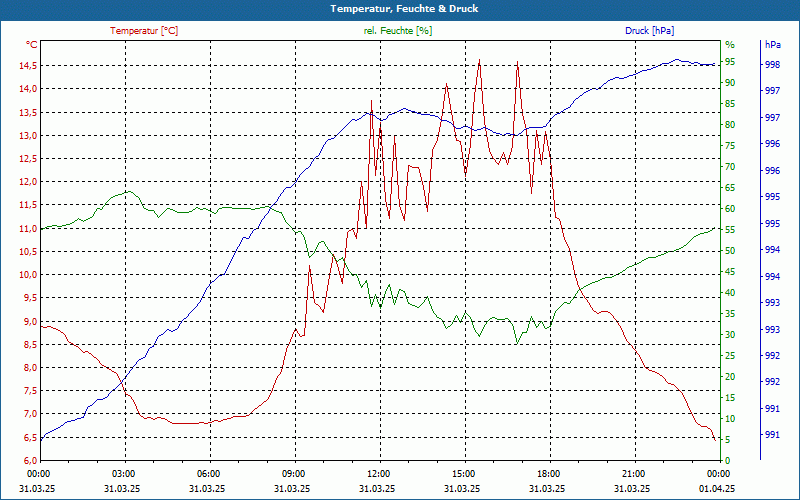The width and height of the screenshot is (800, 500).
Task: Click the temperature axis value "12,0"
Action: (x=28, y=182)
